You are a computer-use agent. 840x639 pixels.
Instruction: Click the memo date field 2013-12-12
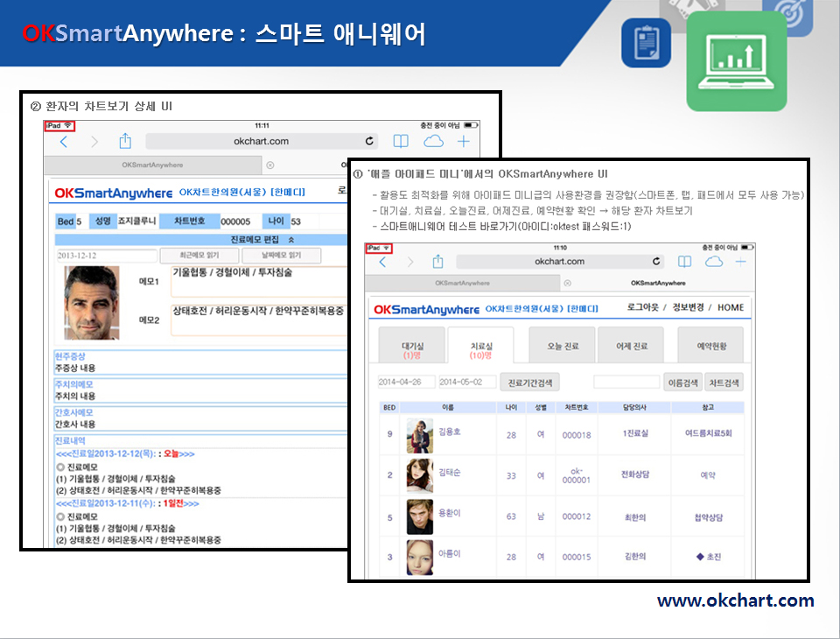(107, 256)
